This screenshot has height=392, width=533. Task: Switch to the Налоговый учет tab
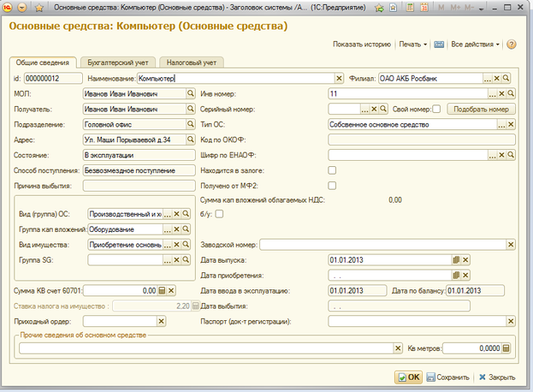pos(189,62)
